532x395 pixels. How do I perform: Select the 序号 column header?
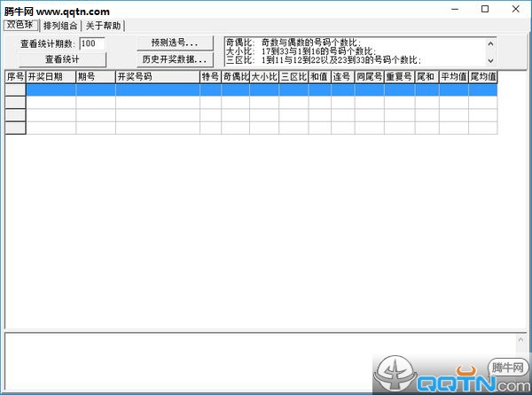(x=16, y=77)
